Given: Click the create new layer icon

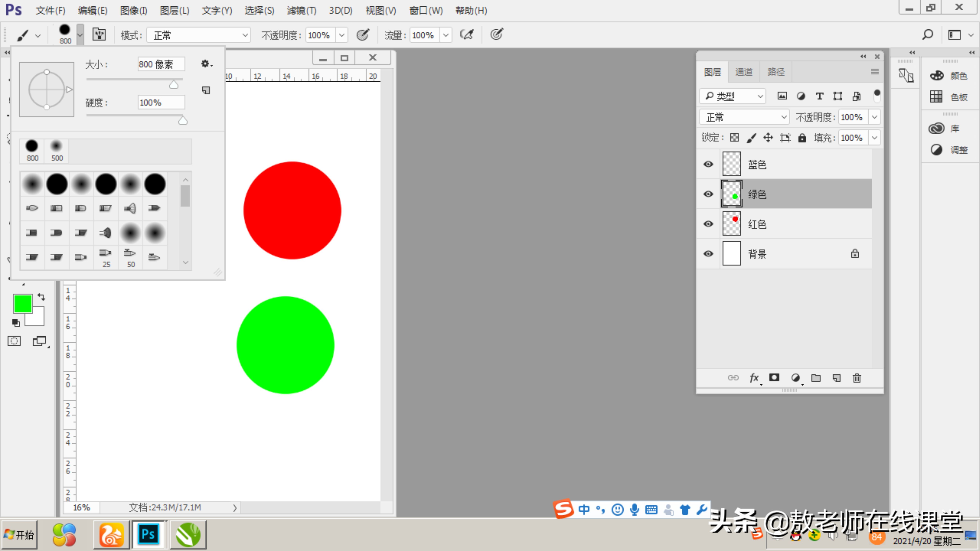Looking at the screenshot, I should (x=836, y=378).
